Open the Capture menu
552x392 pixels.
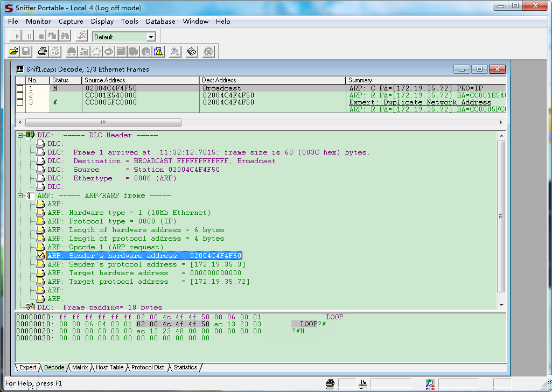(71, 22)
